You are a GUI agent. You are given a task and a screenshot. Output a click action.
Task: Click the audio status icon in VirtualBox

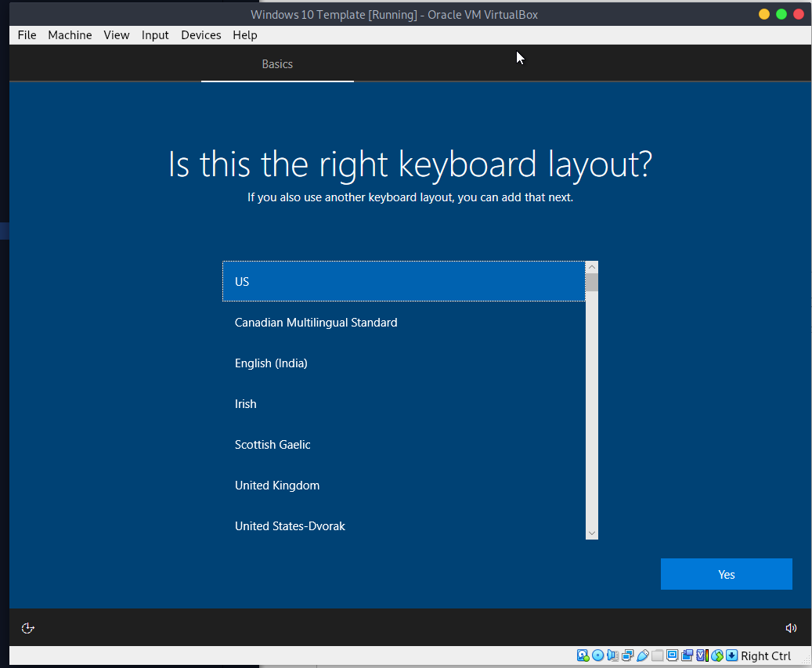[612, 655]
